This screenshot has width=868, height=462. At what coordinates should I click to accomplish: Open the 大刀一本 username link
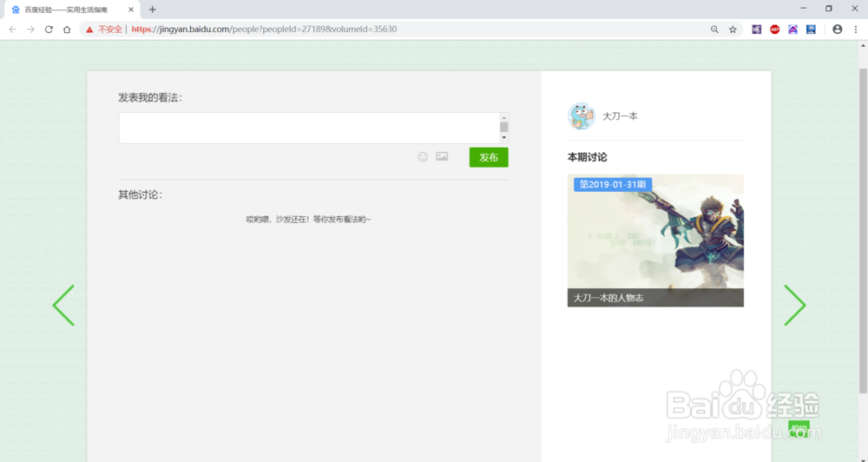pyautogui.click(x=620, y=116)
